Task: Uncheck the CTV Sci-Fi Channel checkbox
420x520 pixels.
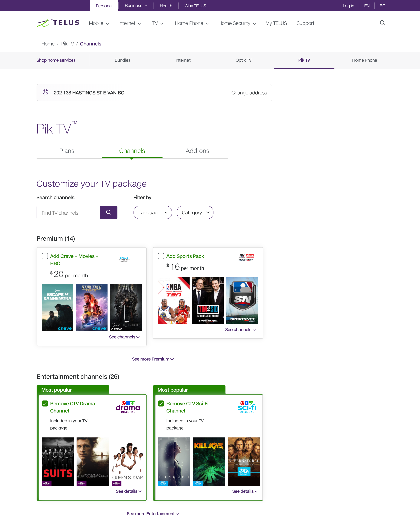Action: click(161, 403)
